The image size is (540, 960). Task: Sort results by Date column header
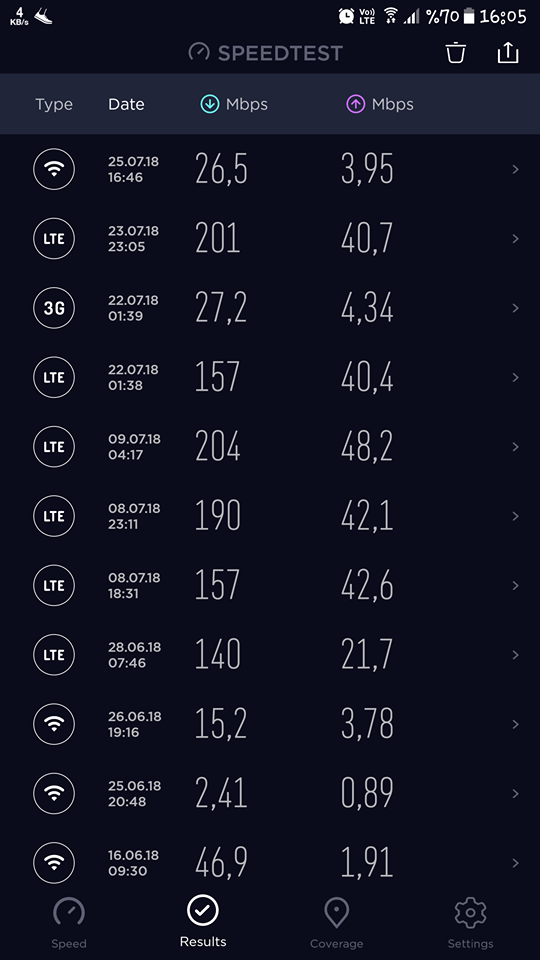coord(126,104)
